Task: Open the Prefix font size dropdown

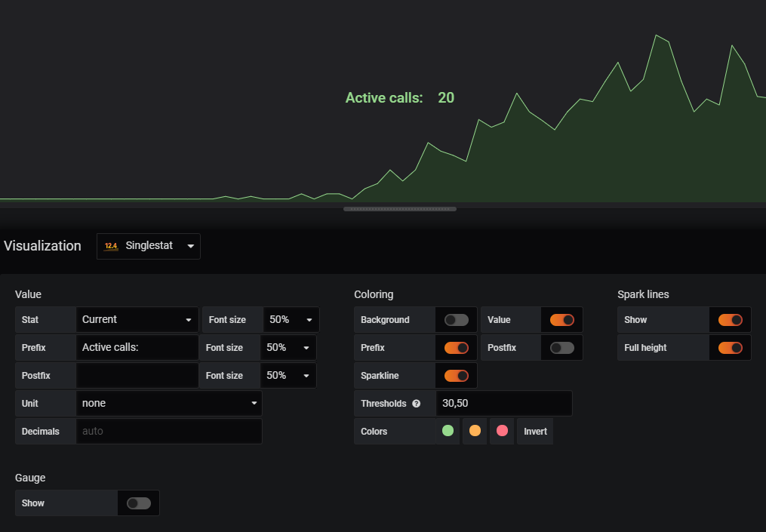Action: click(288, 348)
